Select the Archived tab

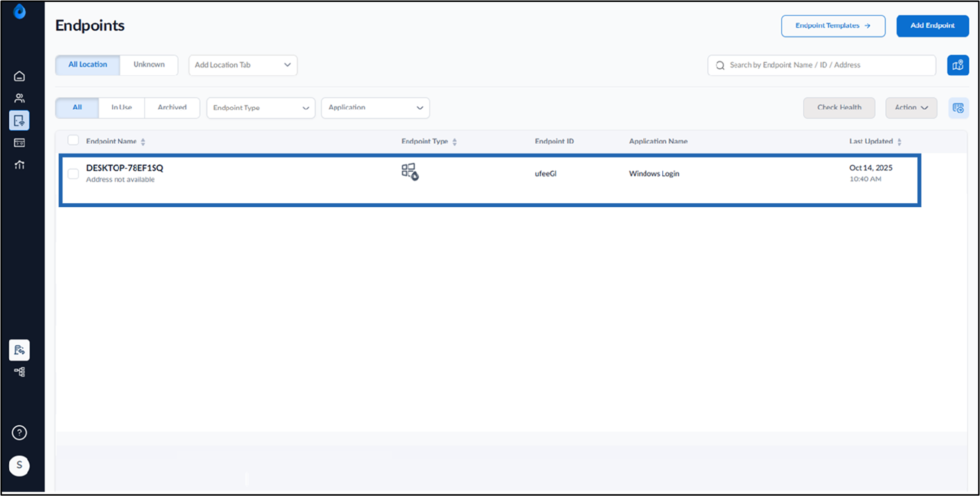[x=172, y=108]
